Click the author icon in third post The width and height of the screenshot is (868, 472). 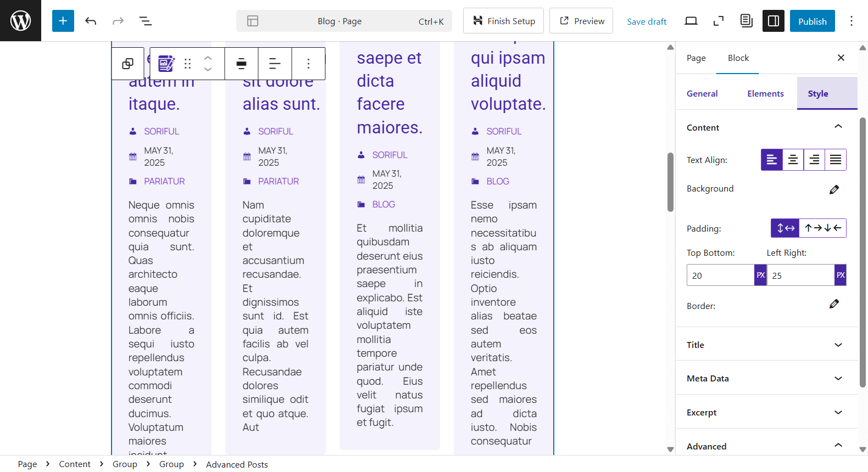click(361, 155)
